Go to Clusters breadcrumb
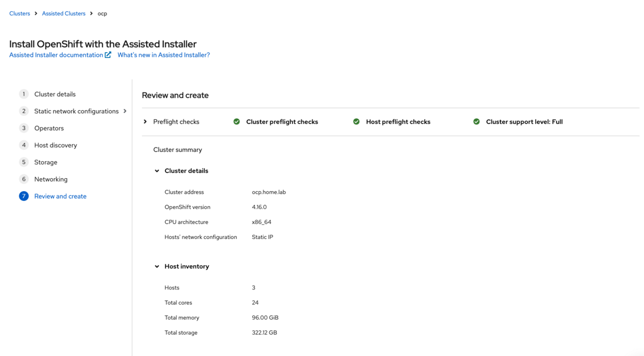 (20, 13)
